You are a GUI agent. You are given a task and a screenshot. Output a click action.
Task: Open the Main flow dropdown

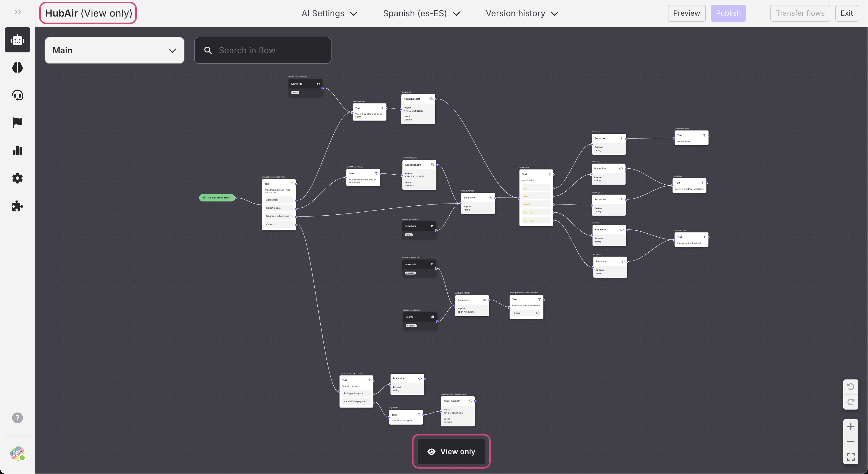click(114, 51)
